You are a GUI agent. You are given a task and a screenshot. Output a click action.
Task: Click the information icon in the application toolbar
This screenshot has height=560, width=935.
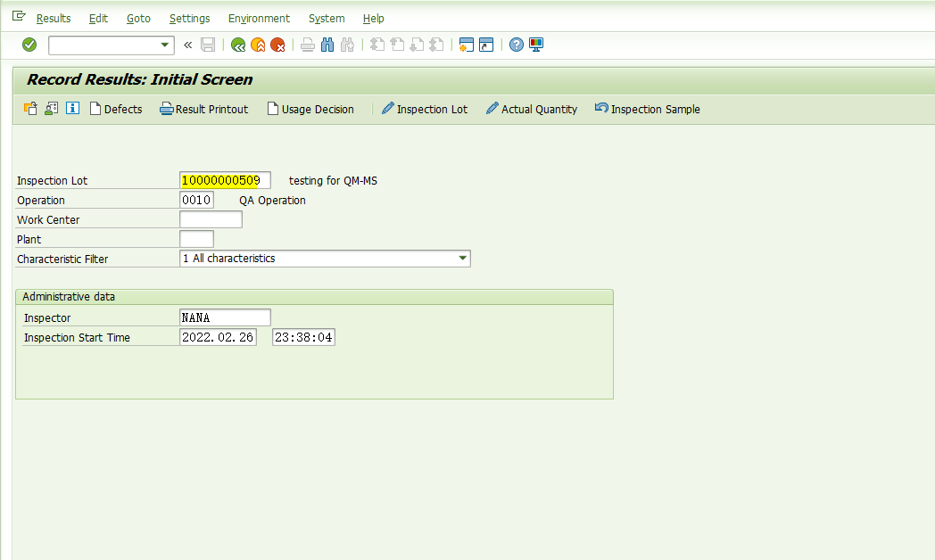[72, 108]
